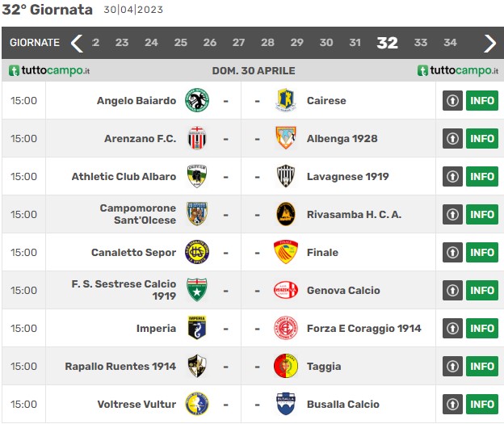This screenshot has height=424, width=504.
Task: Click the arrow icon for Voltrese Vultur match
Action: point(452,404)
